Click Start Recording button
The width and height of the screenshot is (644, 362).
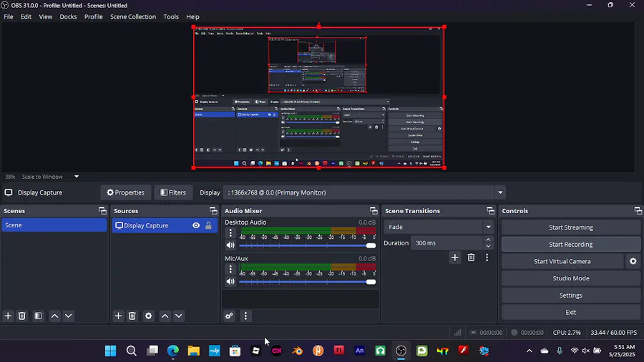570,244
